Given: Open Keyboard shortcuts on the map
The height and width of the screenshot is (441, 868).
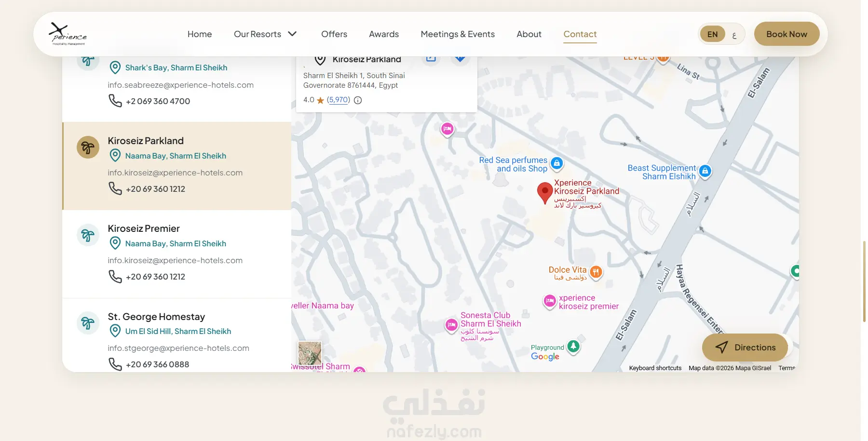Looking at the screenshot, I should 655,368.
